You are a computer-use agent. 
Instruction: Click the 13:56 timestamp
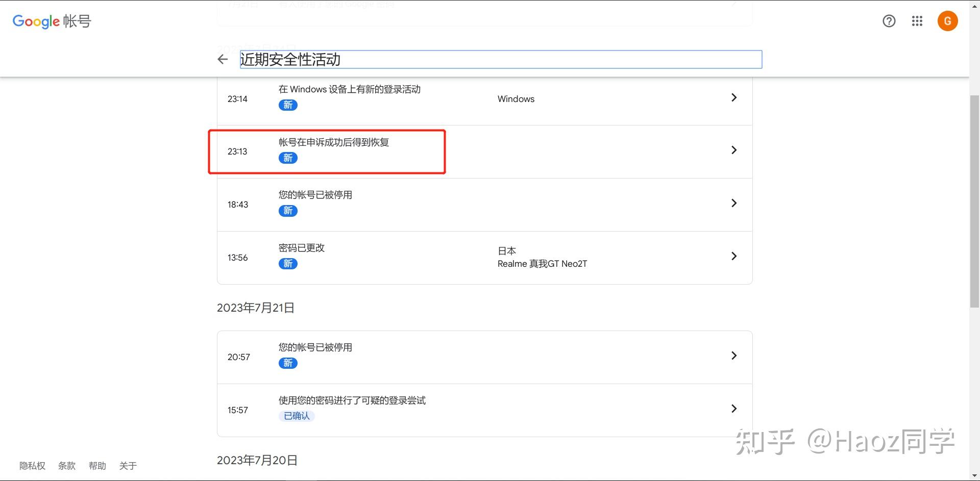point(238,258)
